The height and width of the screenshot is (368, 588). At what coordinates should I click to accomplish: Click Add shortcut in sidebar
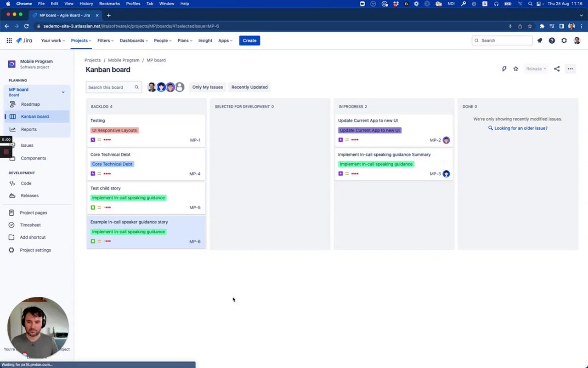[x=37, y=237]
